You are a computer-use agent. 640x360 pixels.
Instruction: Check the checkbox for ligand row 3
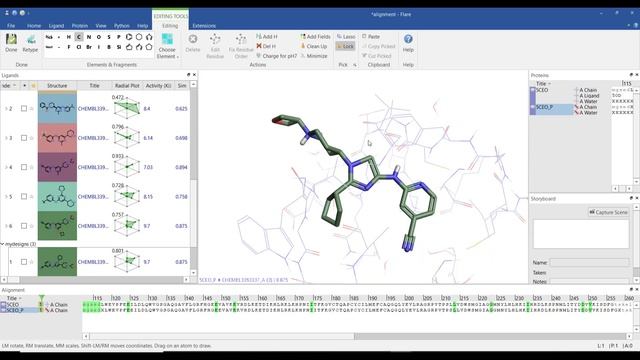(x=24, y=138)
